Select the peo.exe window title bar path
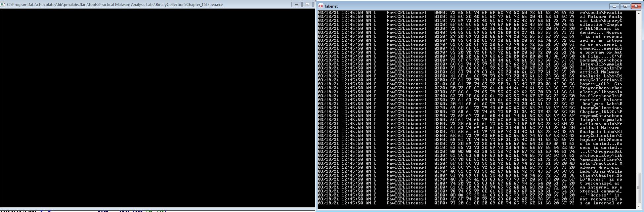Screen dimensions: 644x212 (115, 5)
